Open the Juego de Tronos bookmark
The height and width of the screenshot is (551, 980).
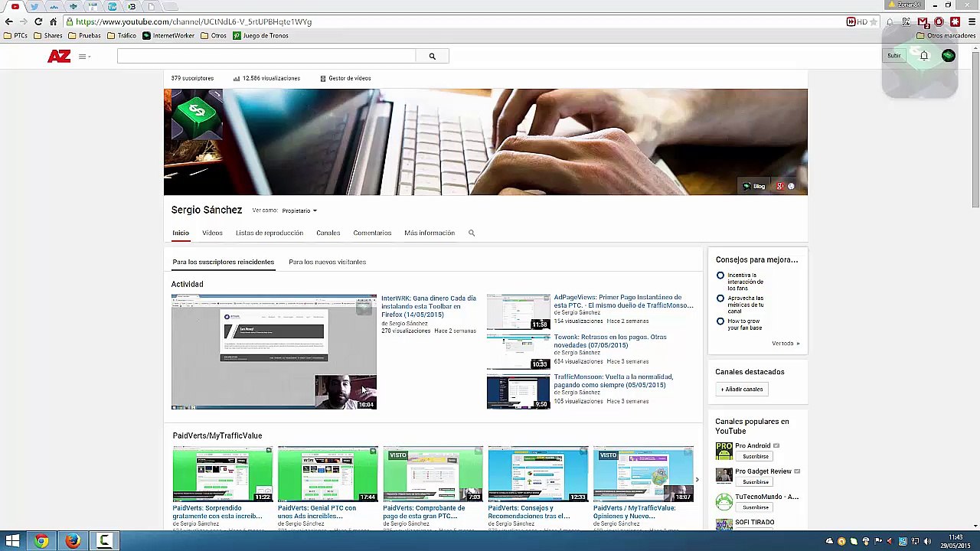[x=261, y=35]
